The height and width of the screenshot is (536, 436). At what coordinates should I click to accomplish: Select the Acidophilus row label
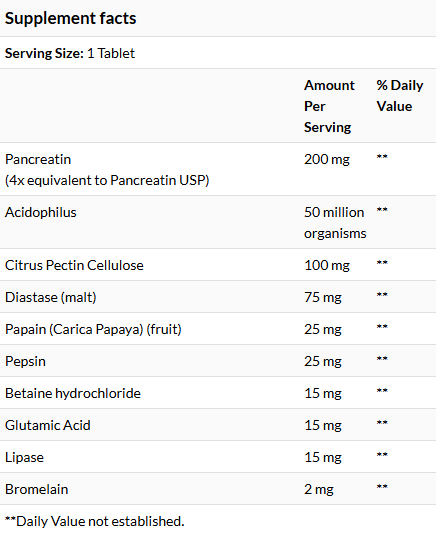[x=41, y=212]
